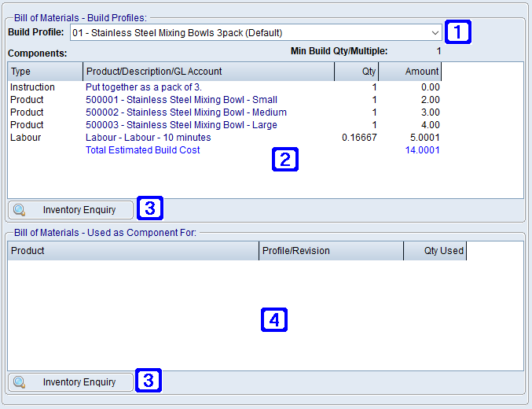The image size is (532, 409).
Task: Click the Labour type cell
Action: 25,138
